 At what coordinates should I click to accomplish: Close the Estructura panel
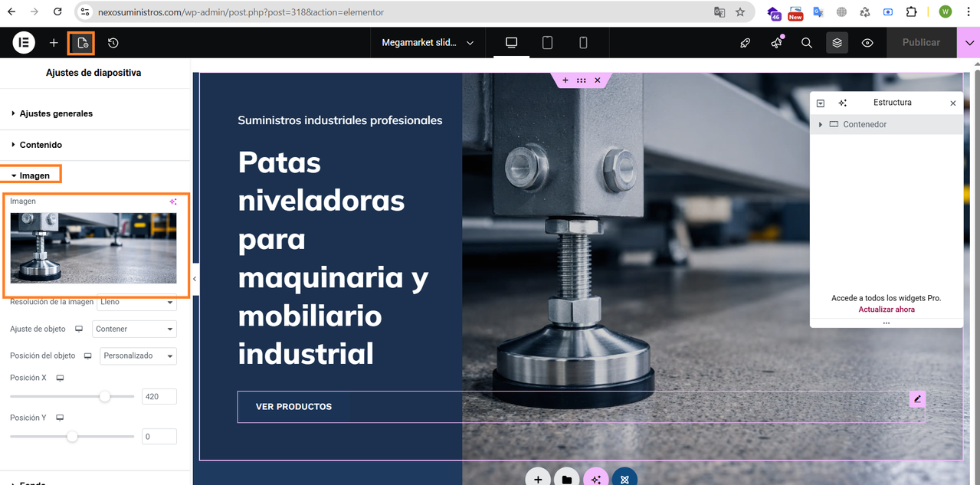tap(953, 103)
